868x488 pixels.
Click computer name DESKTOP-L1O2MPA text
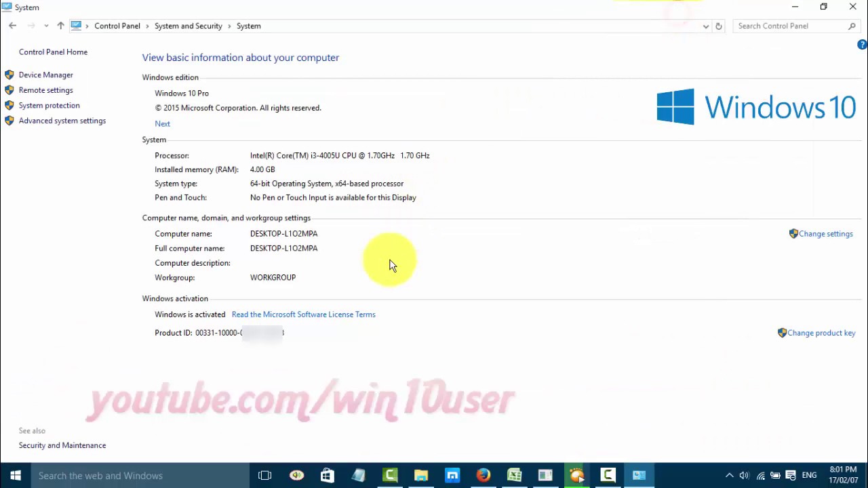(x=283, y=234)
